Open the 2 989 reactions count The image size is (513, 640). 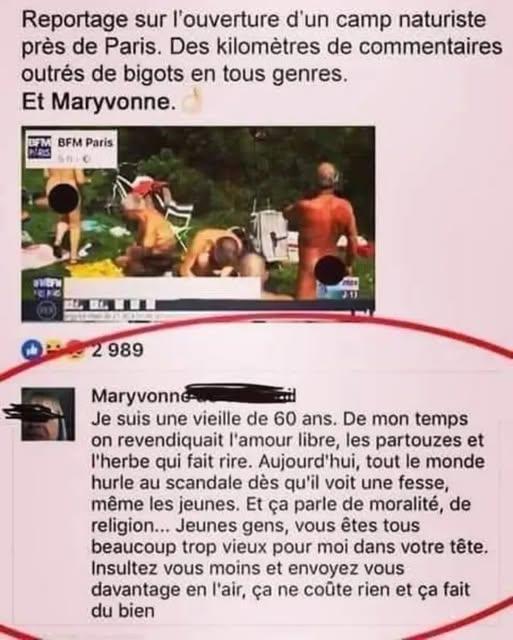coord(118,350)
